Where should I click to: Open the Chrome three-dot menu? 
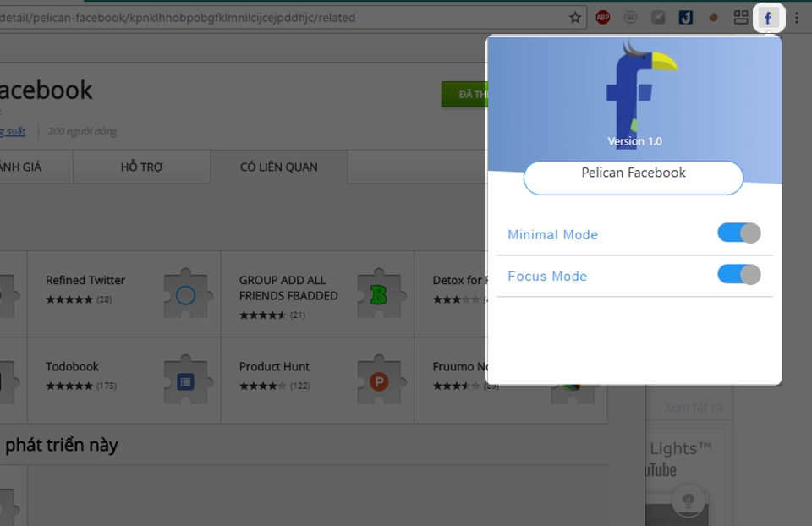(x=797, y=18)
